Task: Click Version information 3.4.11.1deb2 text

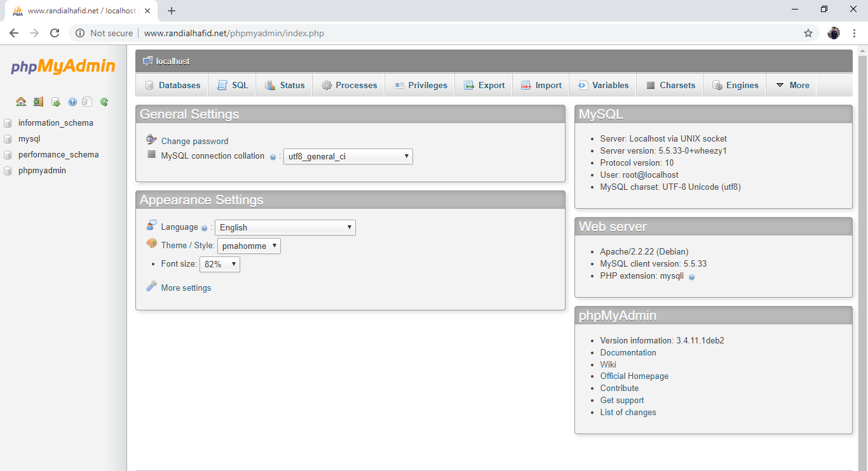Action: (662, 340)
